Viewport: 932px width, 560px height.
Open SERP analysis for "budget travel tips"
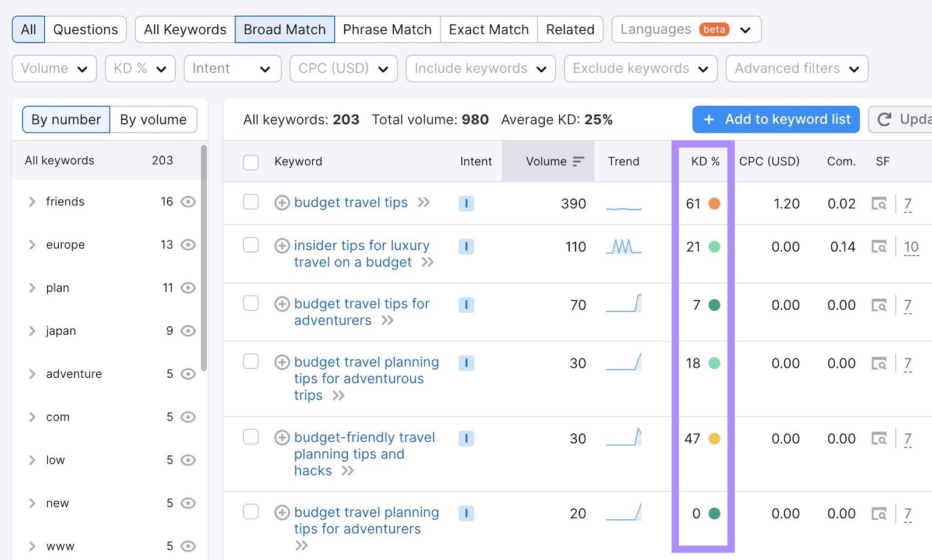[x=880, y=204]
